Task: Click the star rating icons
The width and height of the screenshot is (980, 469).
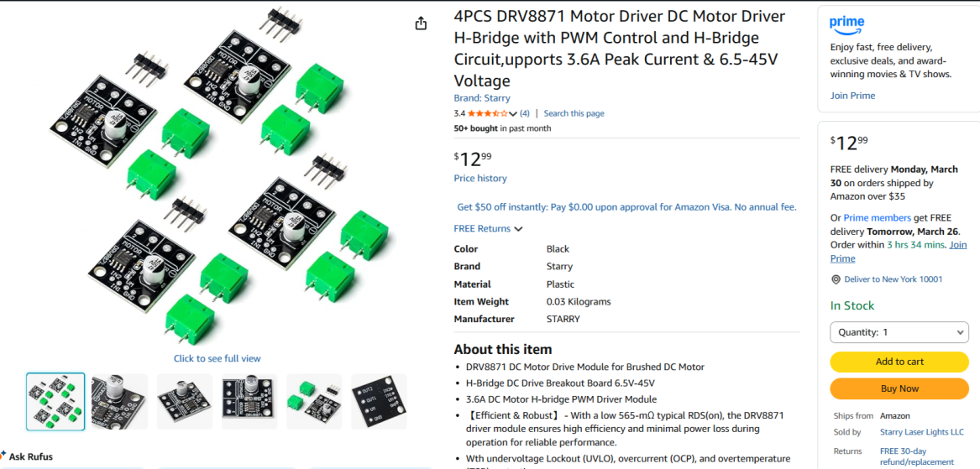Action: pyautogui.click(x=488, y=113)
